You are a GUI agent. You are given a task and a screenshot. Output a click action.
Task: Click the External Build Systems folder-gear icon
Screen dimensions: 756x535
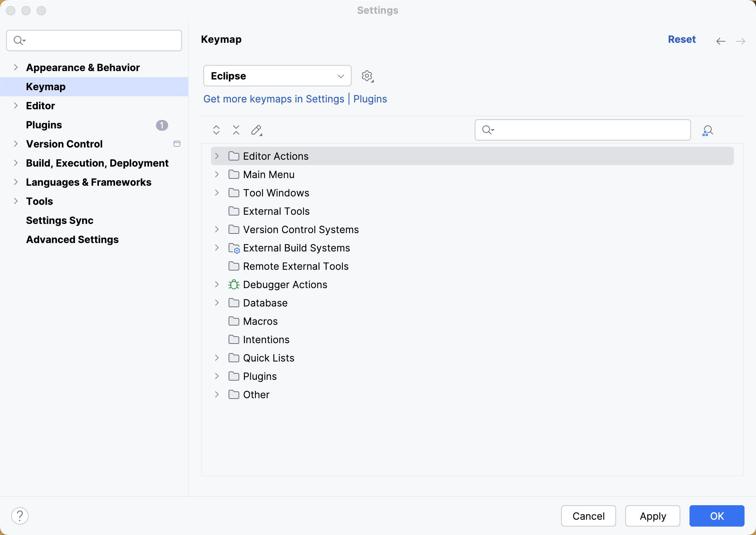234,248
